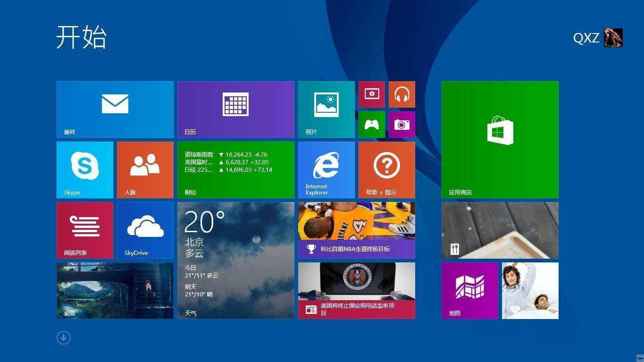The width and height of the screenshot is (644, 362).
Task: Open the Music headphones tile
Action: point(401,94)
